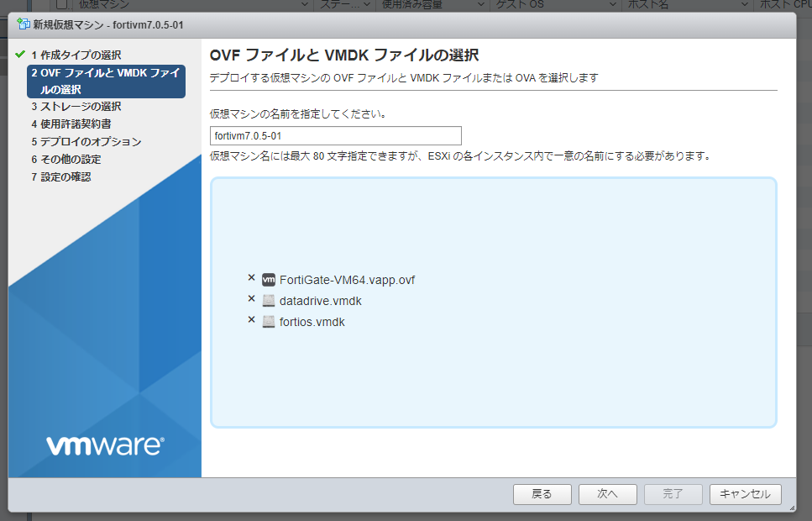Open ステー... column dropdown in background table
Screen dimensions: 812x521
[x=366, y=4]
